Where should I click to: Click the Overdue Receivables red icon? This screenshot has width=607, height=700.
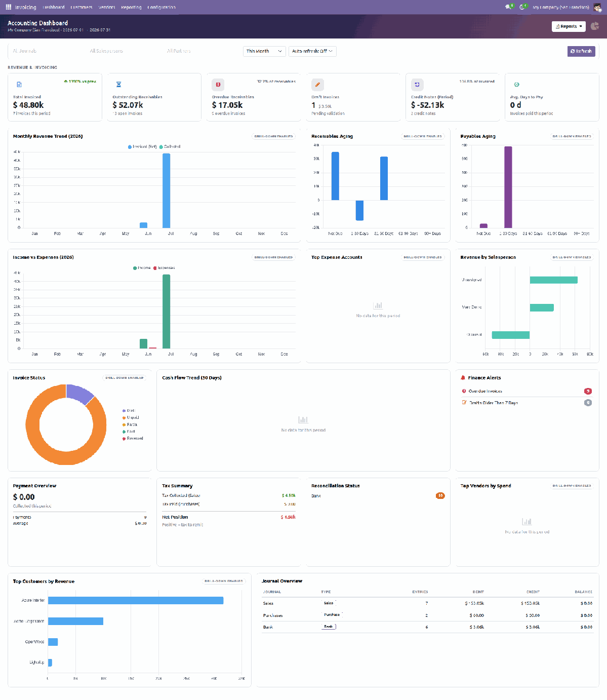click(x=218, y=85)
